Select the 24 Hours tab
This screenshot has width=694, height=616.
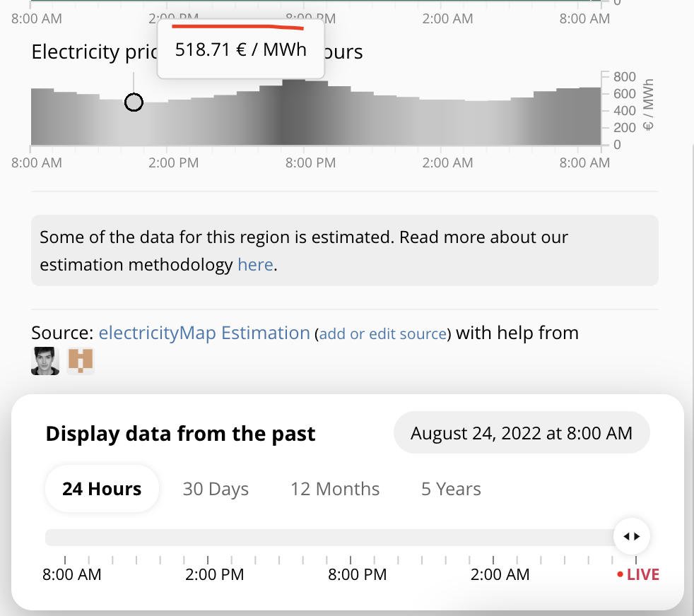click(102, 488)
